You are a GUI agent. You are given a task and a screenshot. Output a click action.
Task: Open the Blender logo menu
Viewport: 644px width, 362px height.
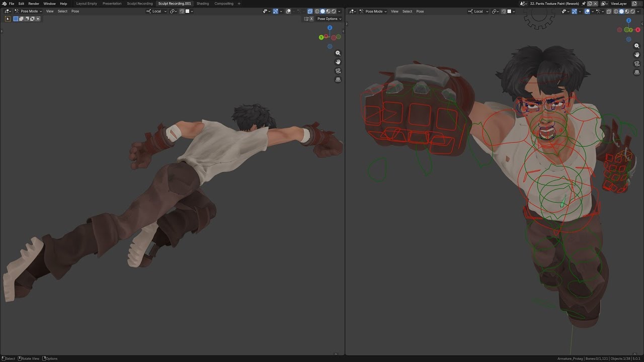click(x=4, y=4)
